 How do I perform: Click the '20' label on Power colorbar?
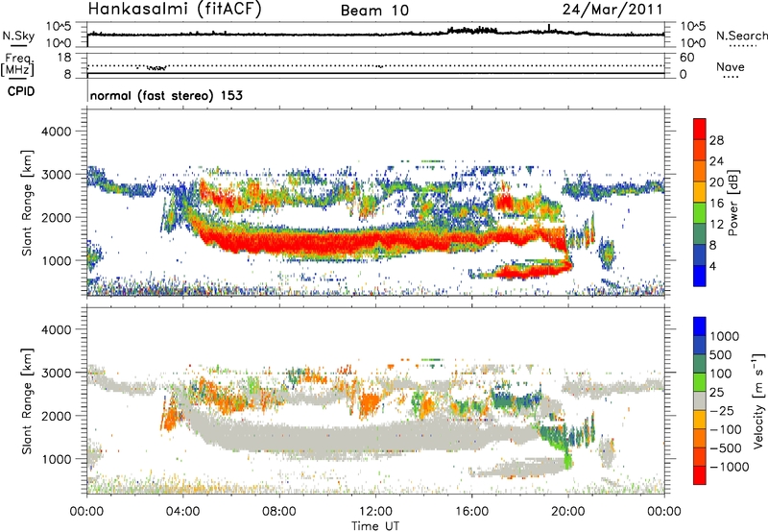pos(716,182)
